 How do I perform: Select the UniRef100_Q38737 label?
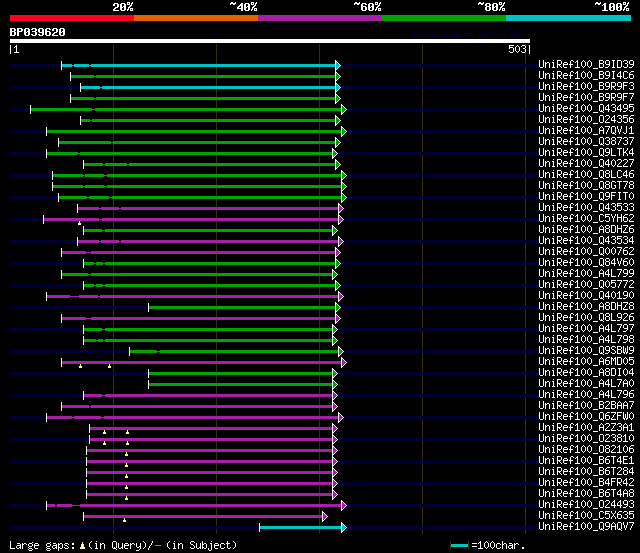(x=586, y=142)
